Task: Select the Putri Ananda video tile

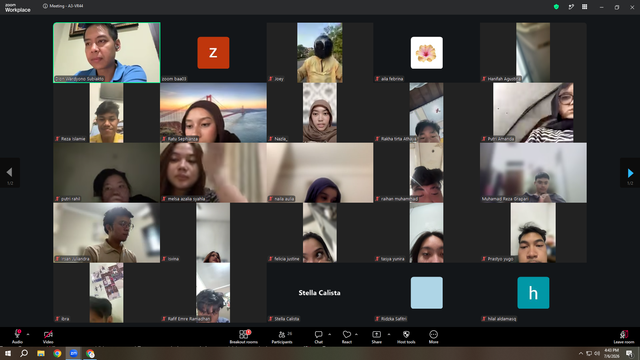Action: point(533,113)
